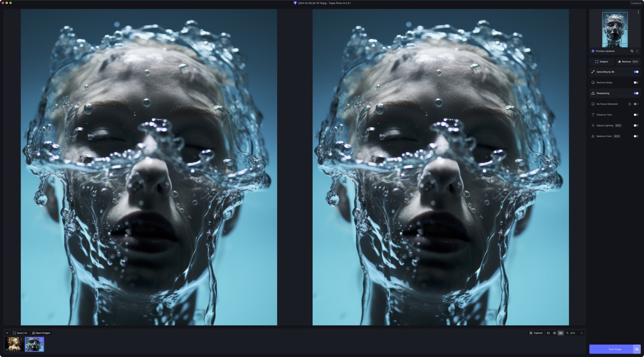Enable the Remove Noise toggle

[636, 82]
